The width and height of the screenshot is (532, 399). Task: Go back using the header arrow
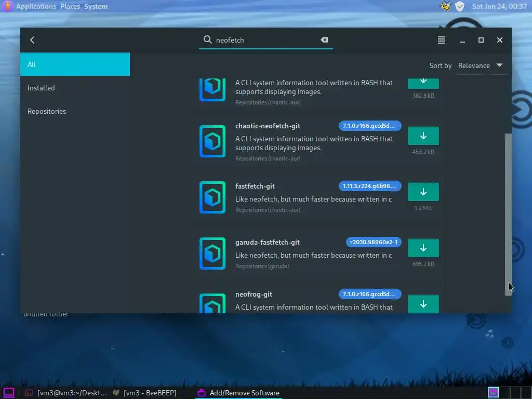[x=32, y=40]
